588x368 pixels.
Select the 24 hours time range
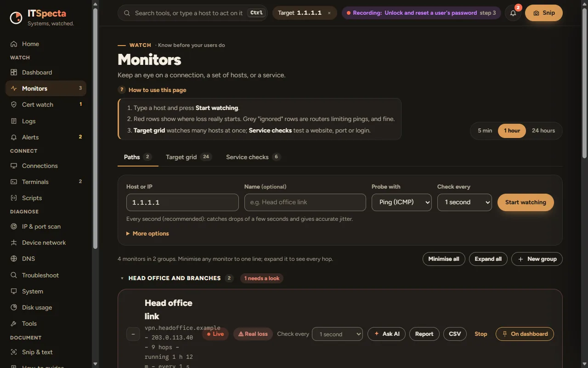(543, 131)
